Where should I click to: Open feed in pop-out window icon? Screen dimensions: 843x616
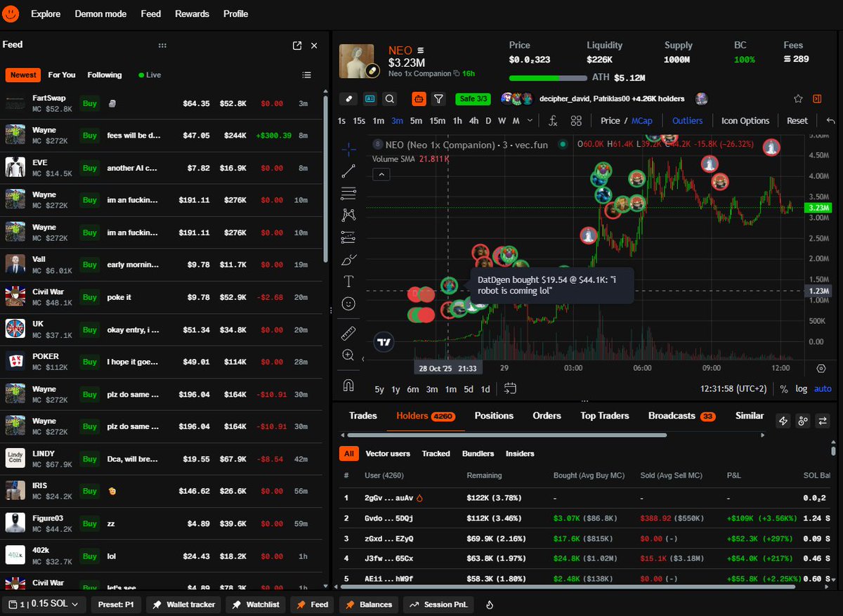coord(297,45)
